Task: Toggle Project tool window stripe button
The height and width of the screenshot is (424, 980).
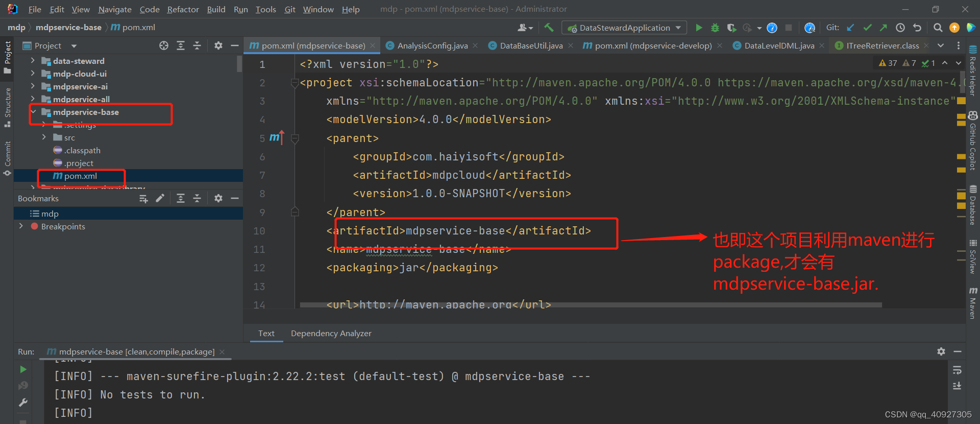Action: (8, 57)
